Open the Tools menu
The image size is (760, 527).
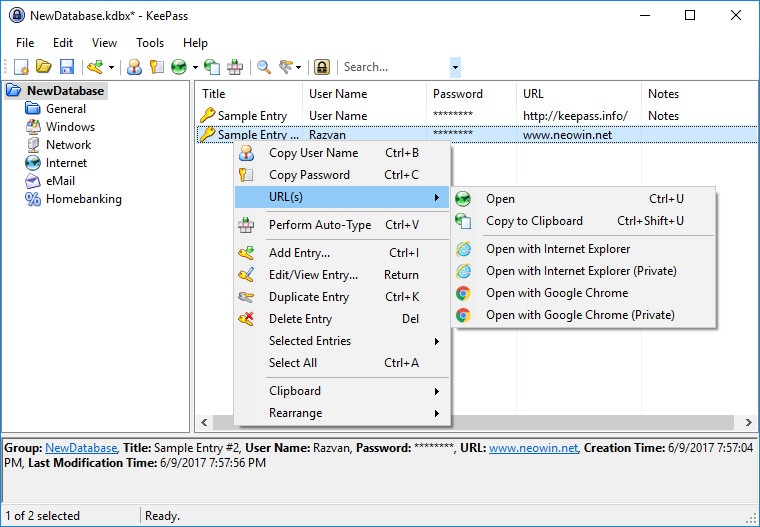click(x=150, y=43)
